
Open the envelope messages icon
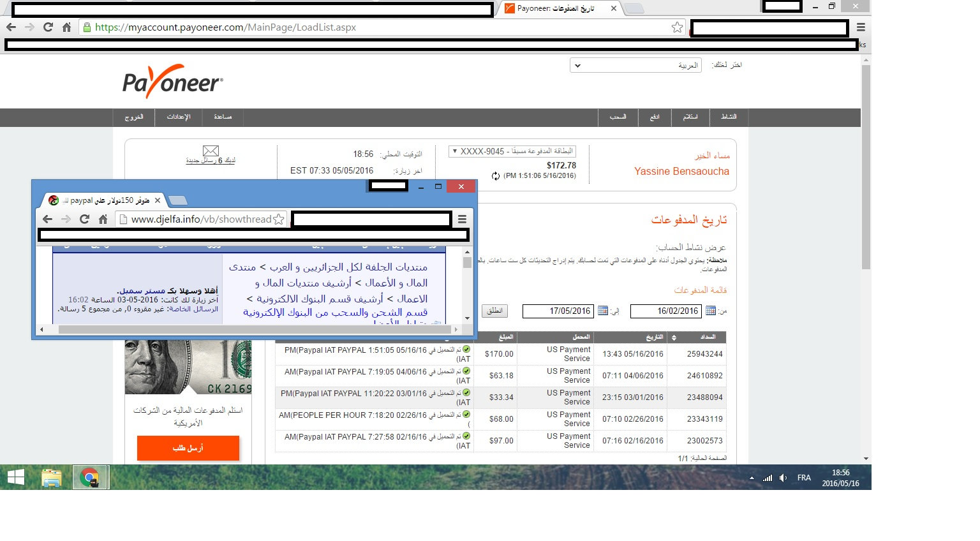click(211, 151)
